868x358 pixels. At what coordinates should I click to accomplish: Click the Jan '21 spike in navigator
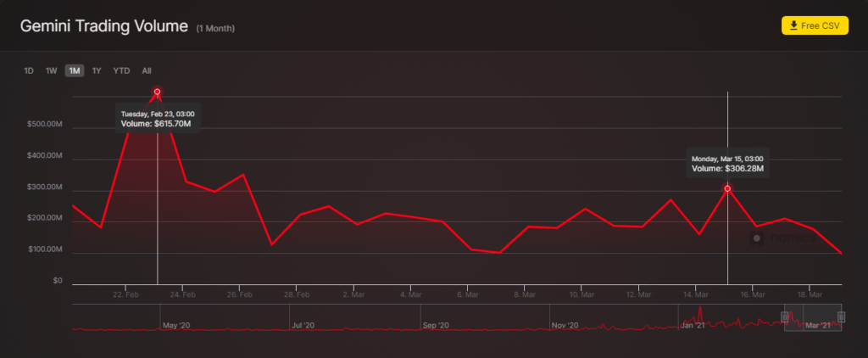(x=700, y=314)
